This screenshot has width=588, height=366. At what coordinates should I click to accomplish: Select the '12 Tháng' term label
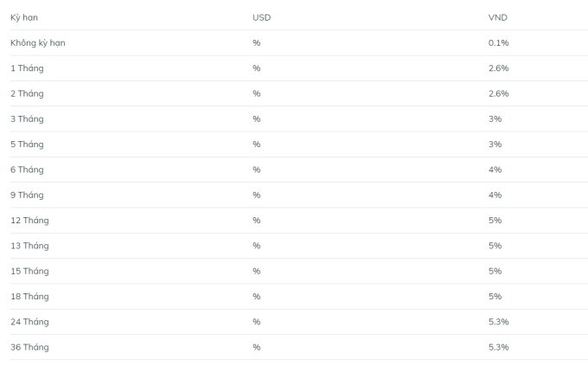29,220
